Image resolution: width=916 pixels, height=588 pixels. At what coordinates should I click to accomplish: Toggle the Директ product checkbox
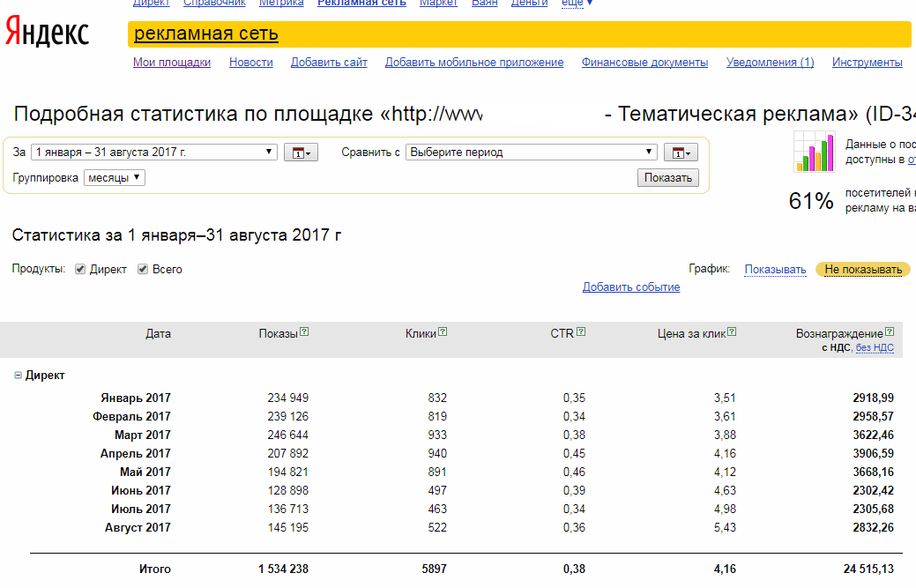point(80,269)
